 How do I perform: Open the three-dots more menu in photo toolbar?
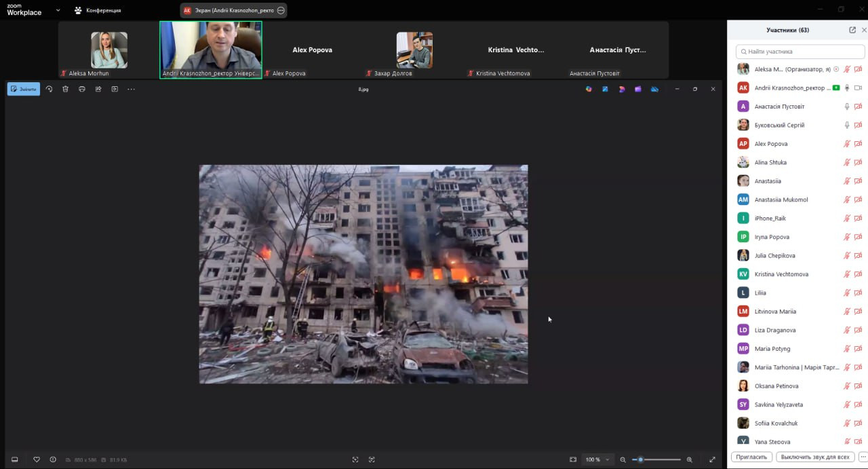(132, 89)
